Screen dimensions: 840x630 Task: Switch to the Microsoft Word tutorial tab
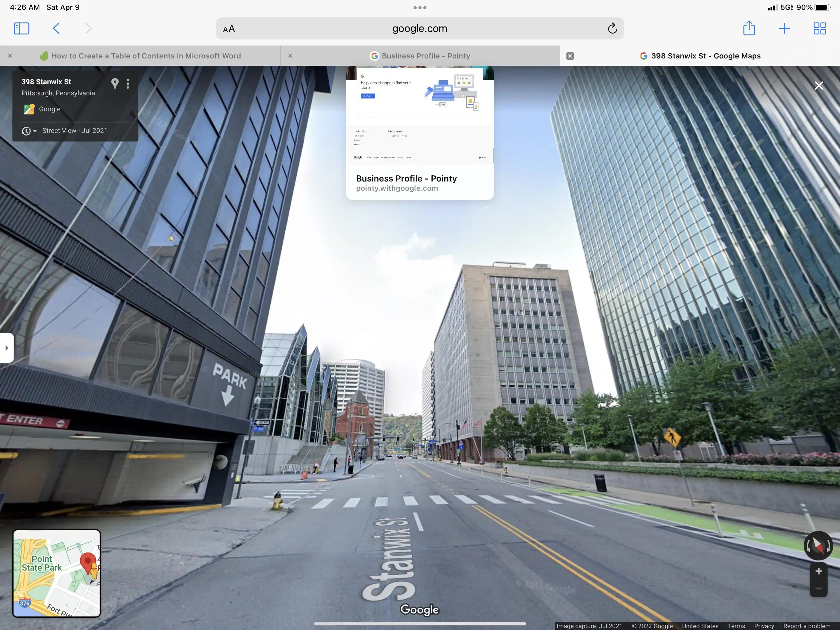click(146, 56)
